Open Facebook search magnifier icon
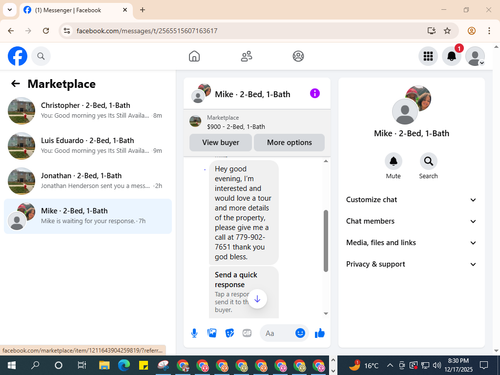This screenshot has width=500, height=375. point(41,56)
